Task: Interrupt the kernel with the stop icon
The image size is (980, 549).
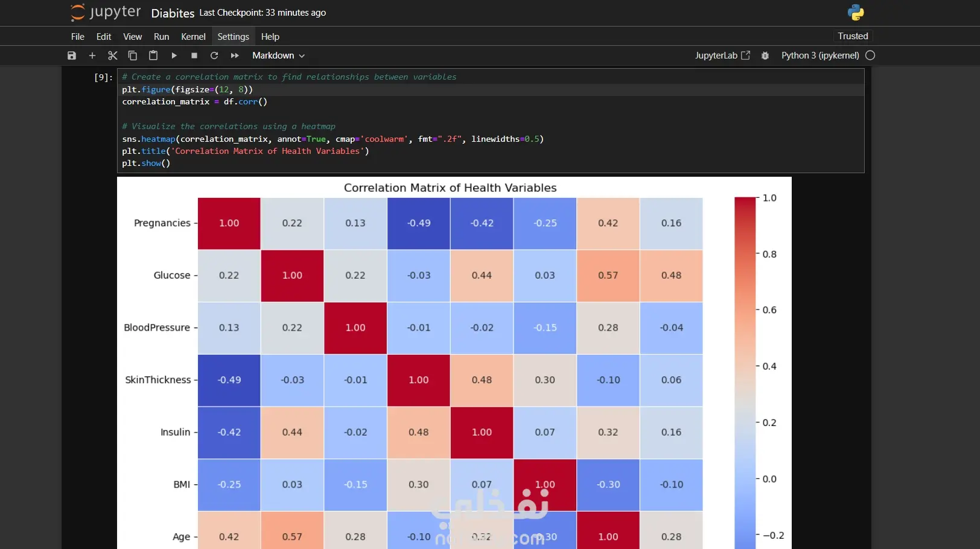Action: click(x=194, y=56)
